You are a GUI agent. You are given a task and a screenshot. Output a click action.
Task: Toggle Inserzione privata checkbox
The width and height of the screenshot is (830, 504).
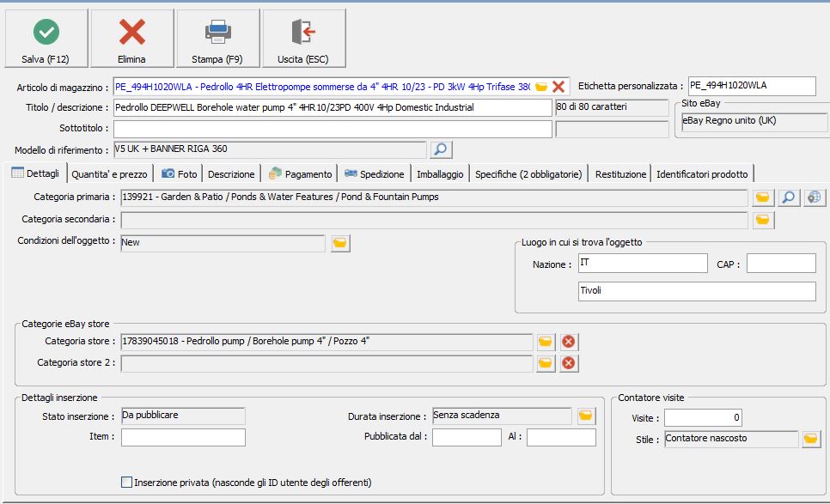point(126,483)
